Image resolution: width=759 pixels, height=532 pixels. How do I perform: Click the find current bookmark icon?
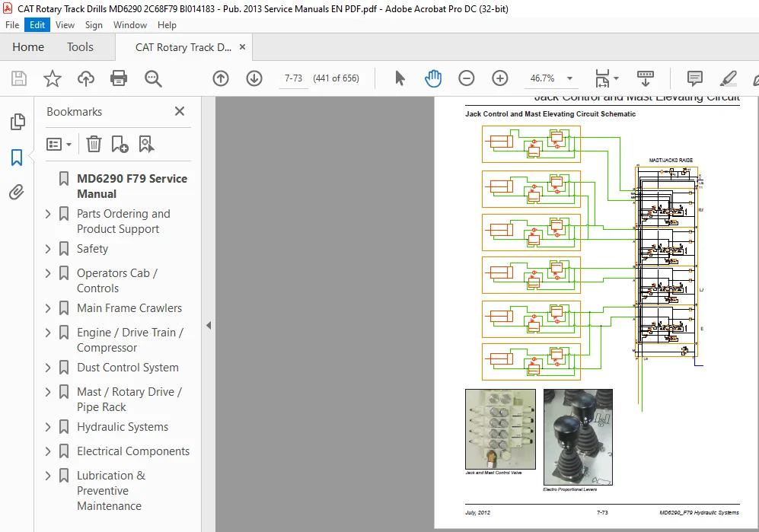[146, 145]
